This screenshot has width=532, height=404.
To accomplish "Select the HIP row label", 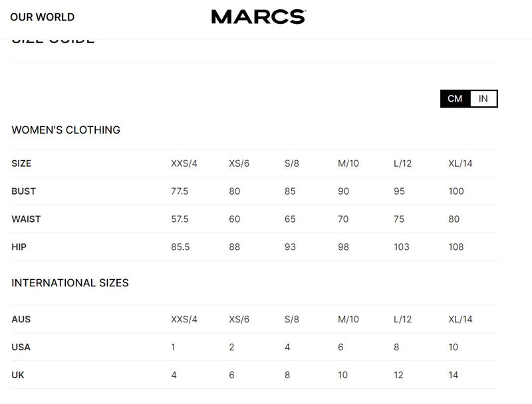I will click(x=19, y=247).
